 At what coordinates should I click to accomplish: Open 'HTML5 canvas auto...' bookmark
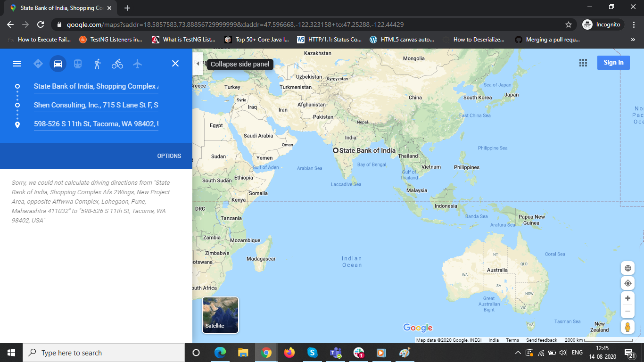(402, 40)
